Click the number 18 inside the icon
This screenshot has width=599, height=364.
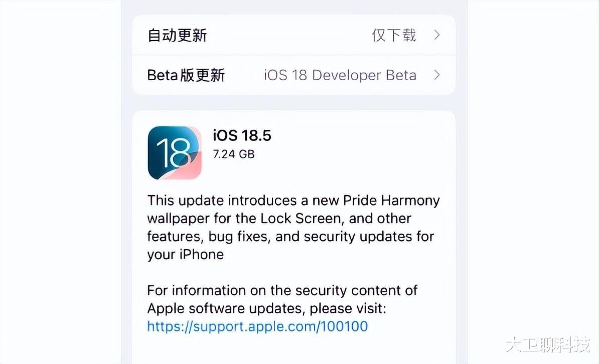(174, 153)
